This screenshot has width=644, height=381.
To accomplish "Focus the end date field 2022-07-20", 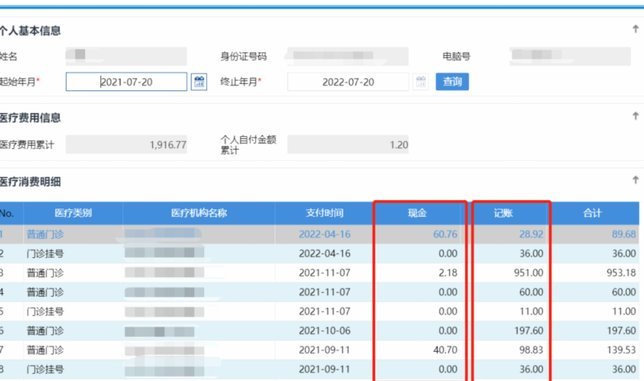I will [x=348, y=82].
